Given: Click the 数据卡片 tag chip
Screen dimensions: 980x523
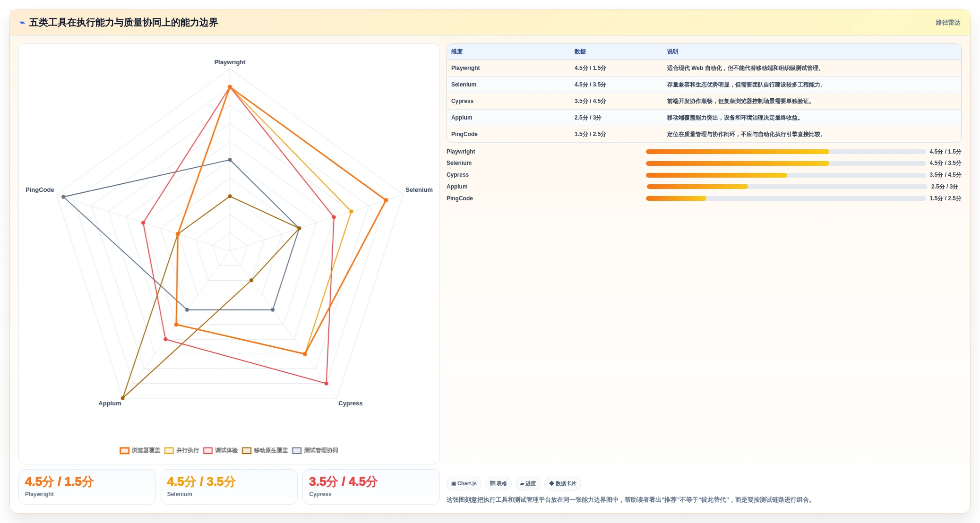Looking at the screenshot, I should tap(563, 483).
